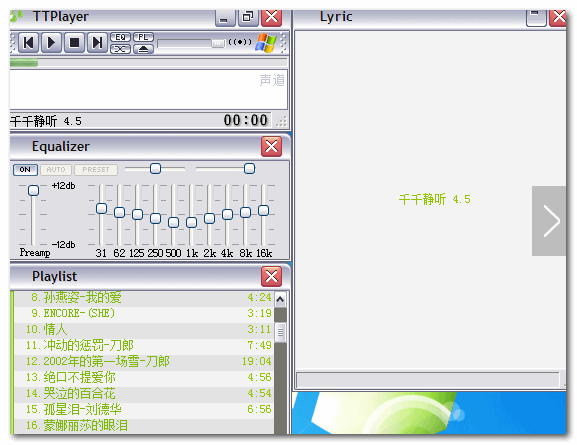Open file with the eject button

coord(143,49)
